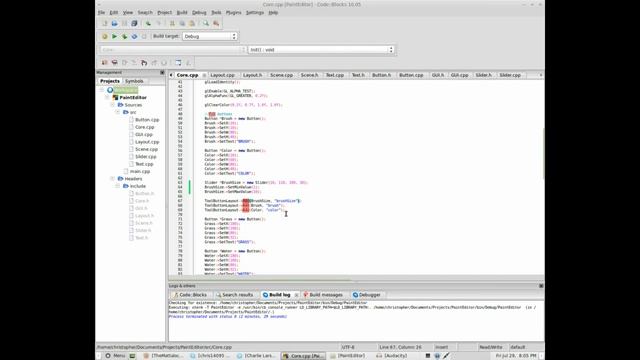Click the Debug / Continue icon

point(104,62)
